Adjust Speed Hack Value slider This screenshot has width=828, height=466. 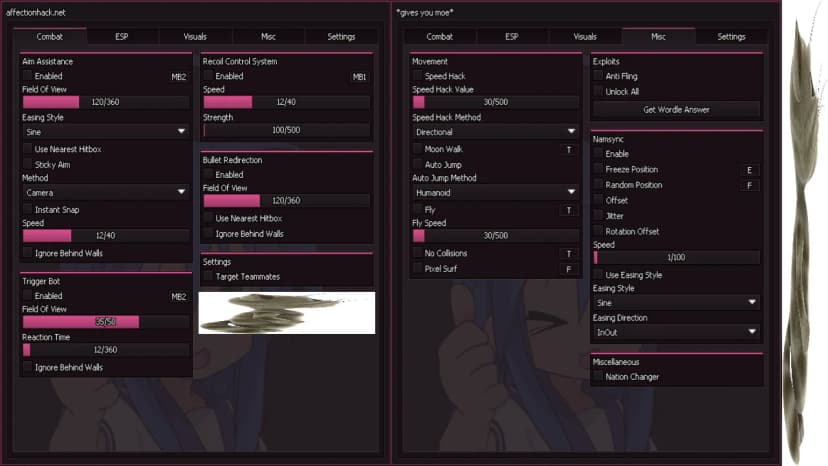click(x=495, y=102)
